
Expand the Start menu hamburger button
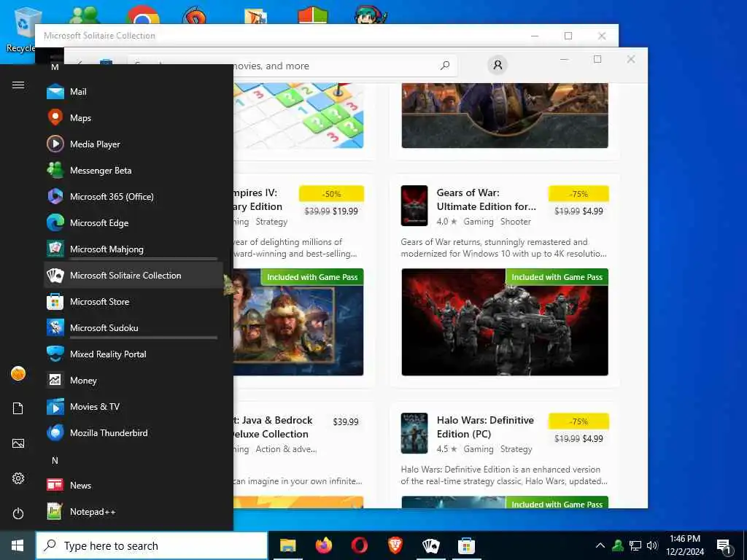coord(18,85)
